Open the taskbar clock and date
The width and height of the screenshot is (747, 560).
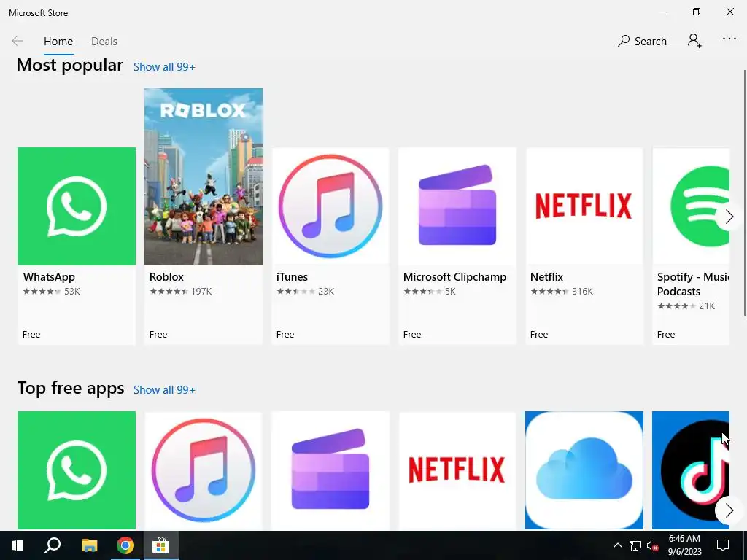684,545
